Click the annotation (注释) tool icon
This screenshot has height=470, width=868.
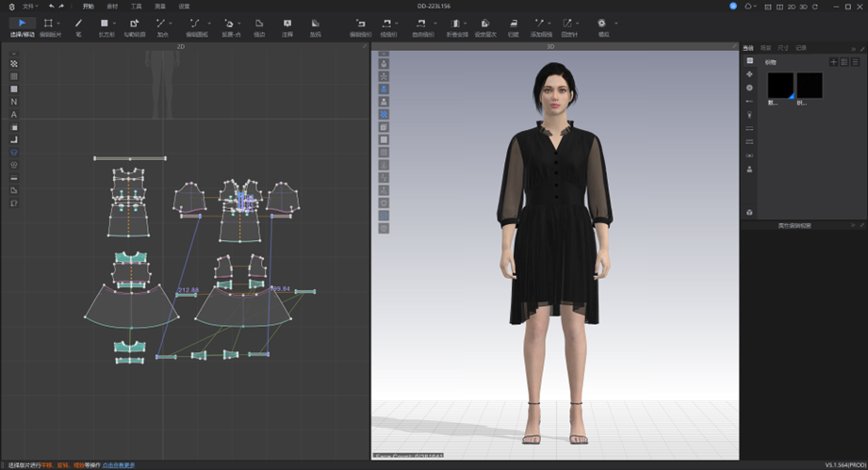pyautogui.click(x=287, y=23)
